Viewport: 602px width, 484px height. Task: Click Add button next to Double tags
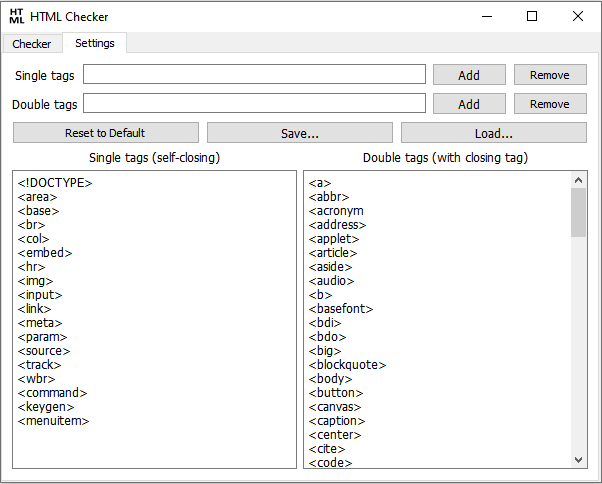coord(469,104)
